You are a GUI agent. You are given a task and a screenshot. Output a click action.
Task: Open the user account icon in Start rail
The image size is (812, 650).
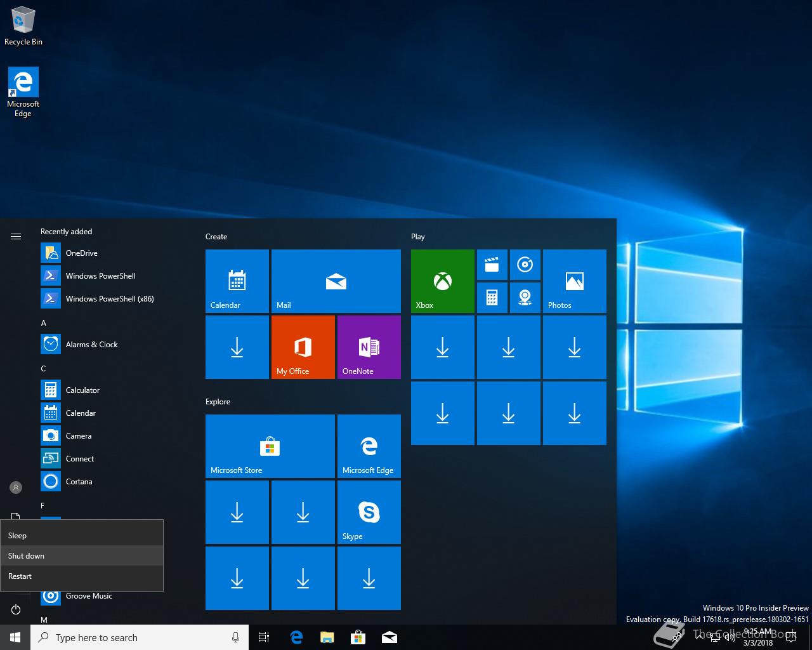pyautogui.click(x=16, y=487)
